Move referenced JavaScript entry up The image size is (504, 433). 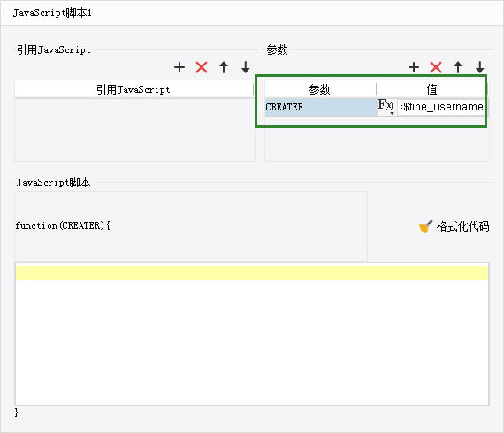point(224,67)
